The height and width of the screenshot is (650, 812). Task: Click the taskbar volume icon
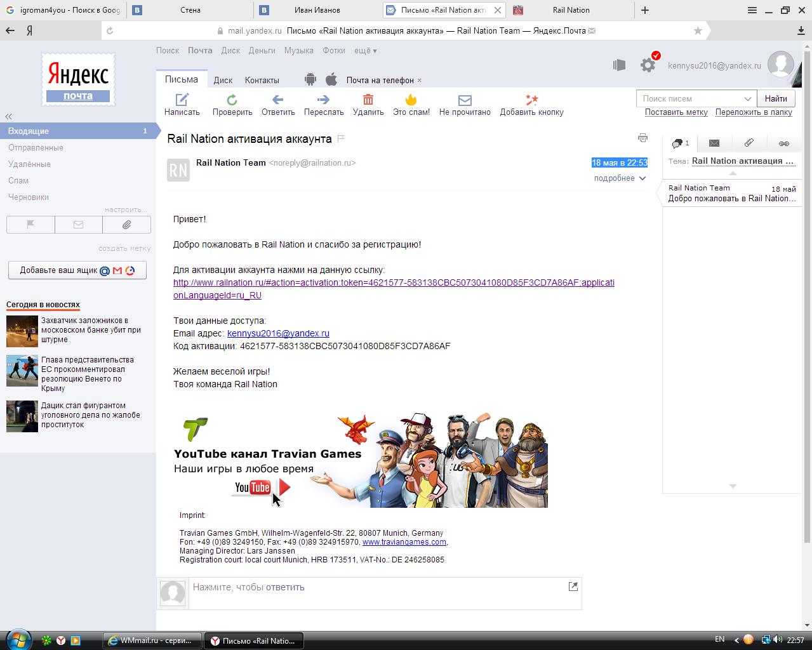778,640
